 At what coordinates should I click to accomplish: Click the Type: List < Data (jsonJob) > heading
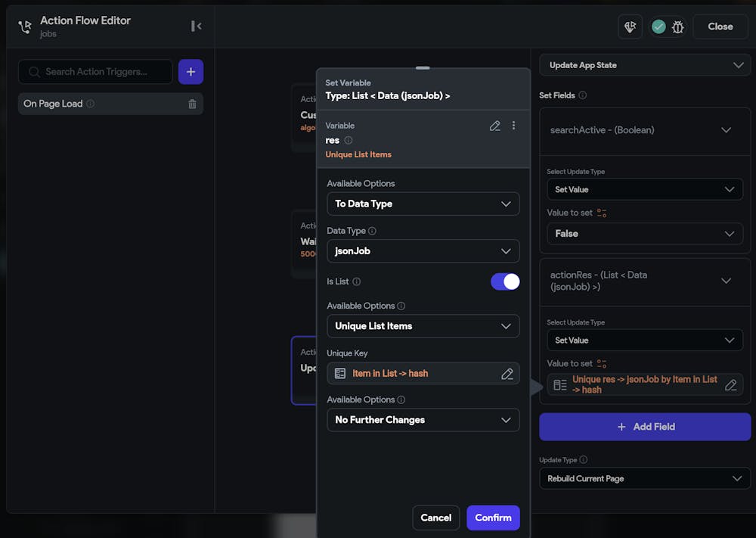click(x=388, y=96)
